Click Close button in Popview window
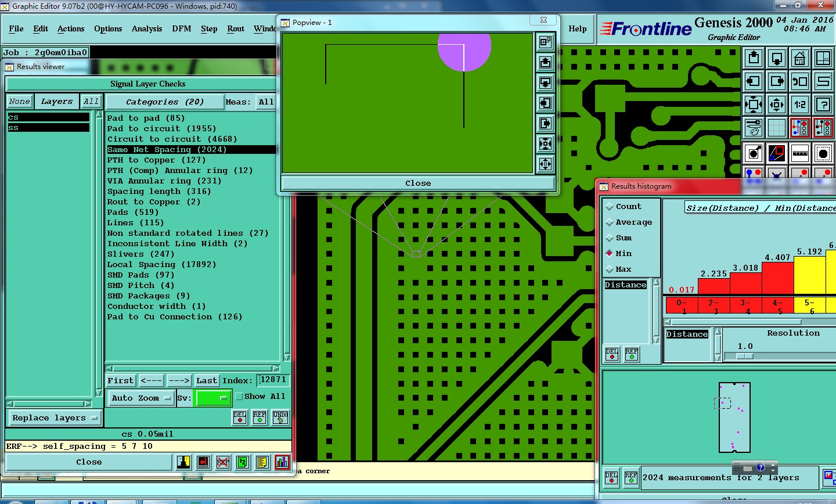Viewport: 836px width, 504px height. tap(418, 183)
